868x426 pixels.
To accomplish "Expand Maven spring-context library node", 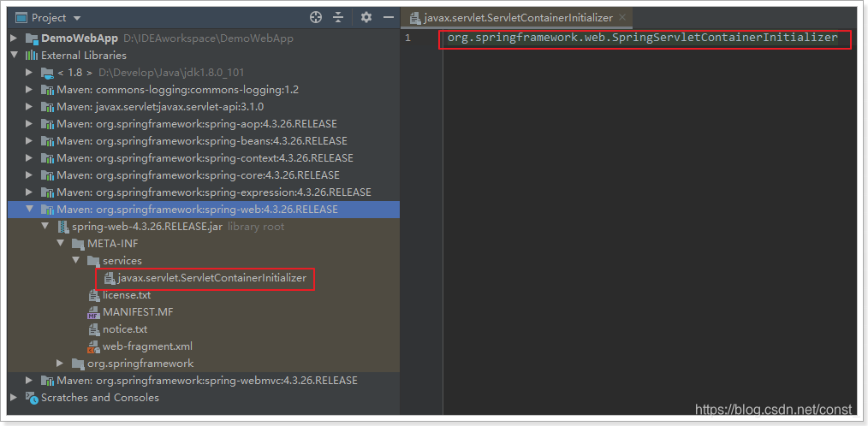I will point(29,158).
